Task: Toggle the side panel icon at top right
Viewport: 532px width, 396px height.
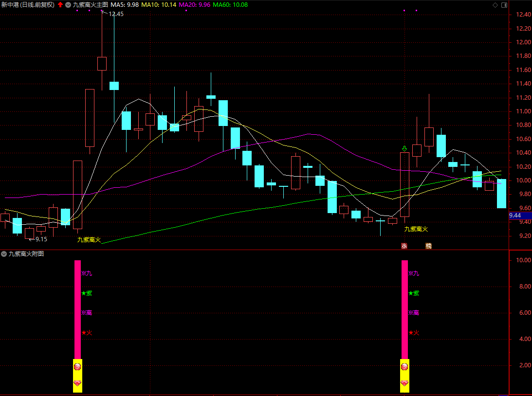Action: point(504,5)
